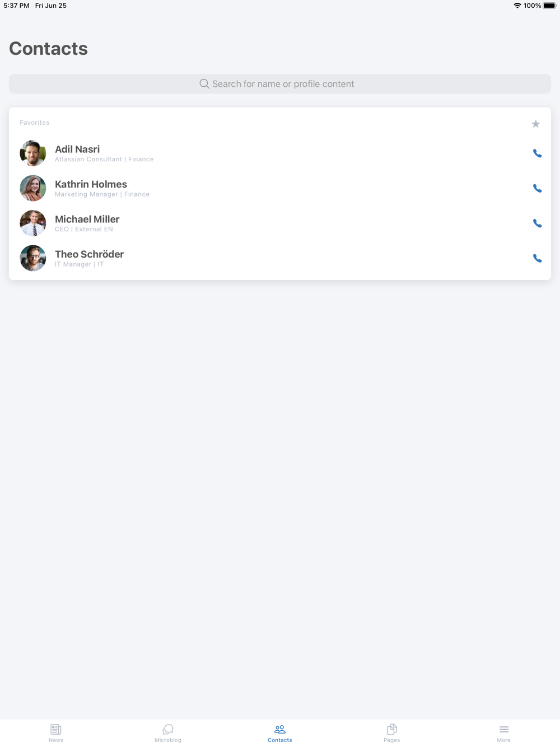Tap phone icon for Kathrin Holmes
Viewport: 560px width, 747px height.
pyautogui.click(x=537, y=188)
